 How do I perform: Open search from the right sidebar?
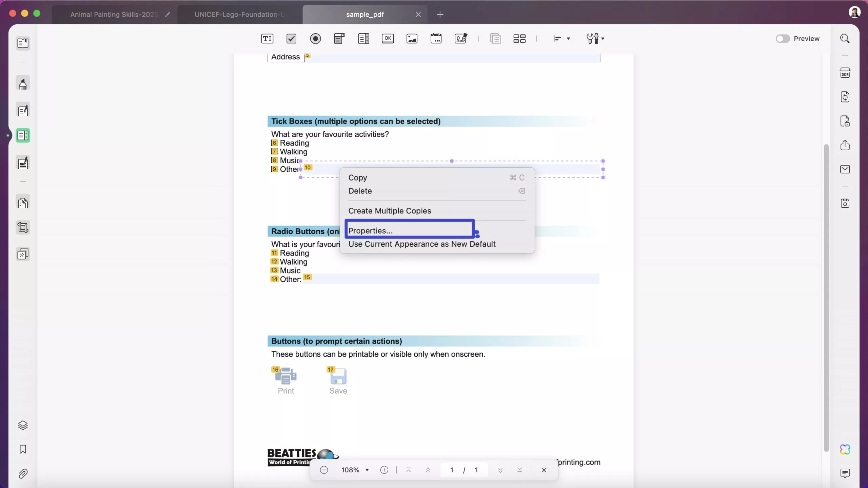[x=845, y=38]
